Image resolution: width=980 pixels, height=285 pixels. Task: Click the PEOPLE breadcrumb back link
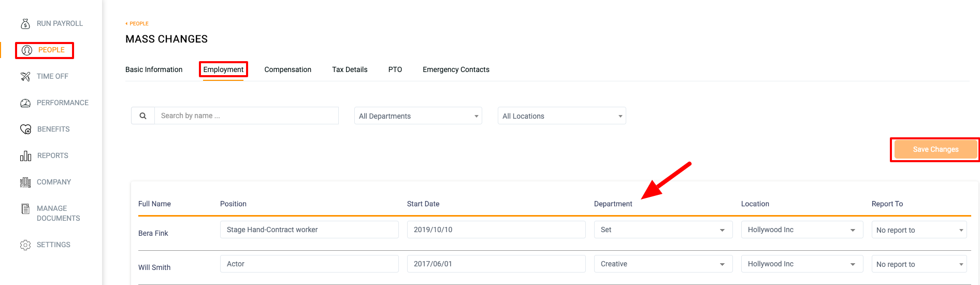click(137, 24)
